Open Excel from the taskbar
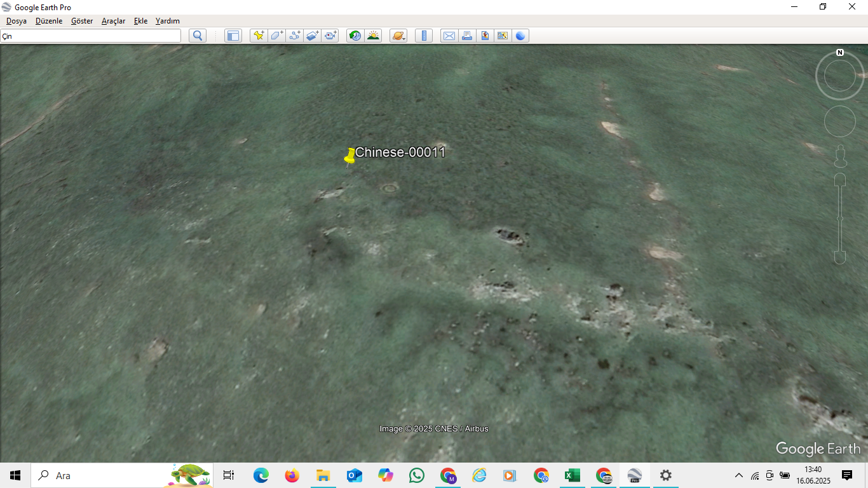Viewport: 868px width, 488px height. (573, 475)
